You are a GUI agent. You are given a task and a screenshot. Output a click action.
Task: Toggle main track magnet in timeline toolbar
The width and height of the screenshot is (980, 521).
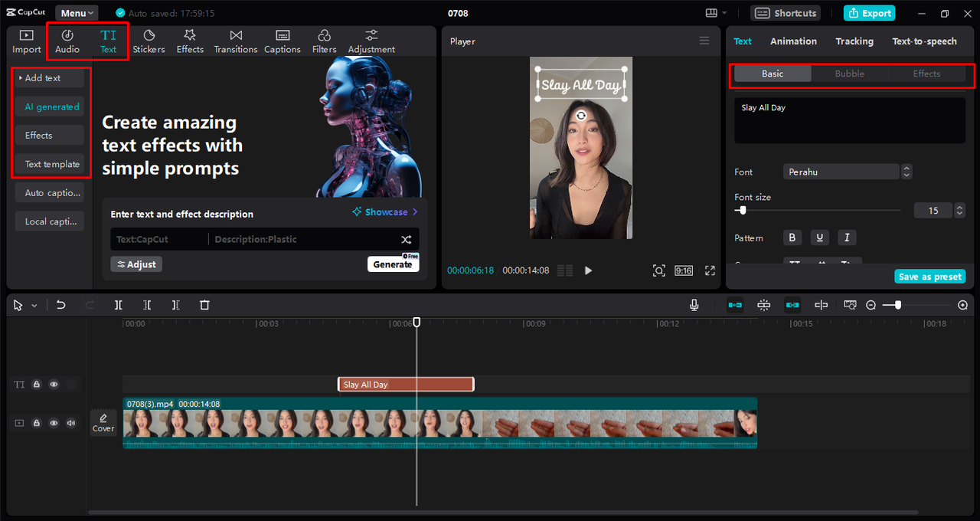[735, 305]
